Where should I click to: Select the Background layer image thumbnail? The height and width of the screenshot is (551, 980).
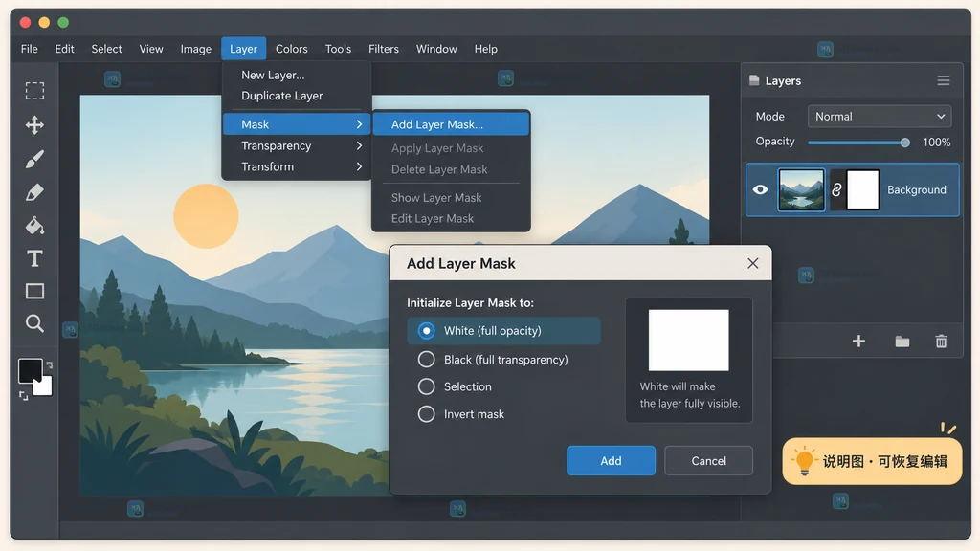[x=801, y=189]
